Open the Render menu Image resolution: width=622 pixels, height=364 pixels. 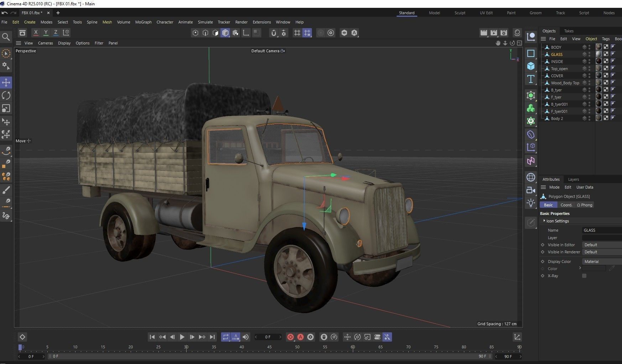coord(241,22)
